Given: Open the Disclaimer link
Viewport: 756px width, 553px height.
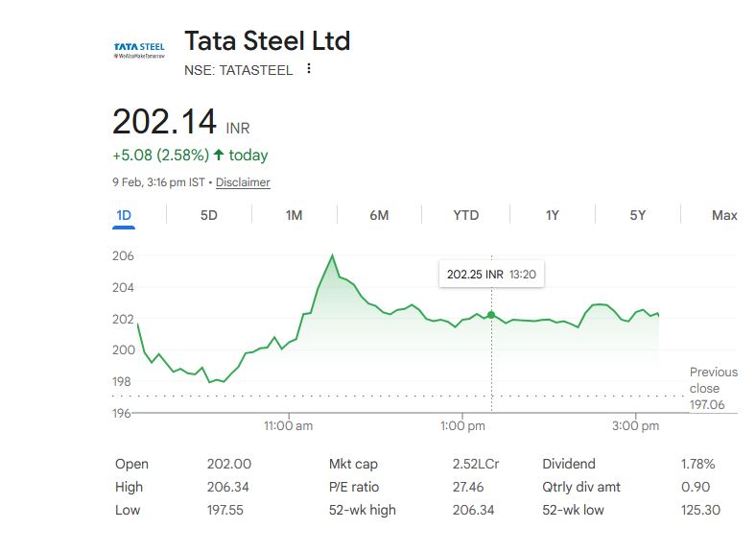Looking at the screenshot, I should coord(243,182).
